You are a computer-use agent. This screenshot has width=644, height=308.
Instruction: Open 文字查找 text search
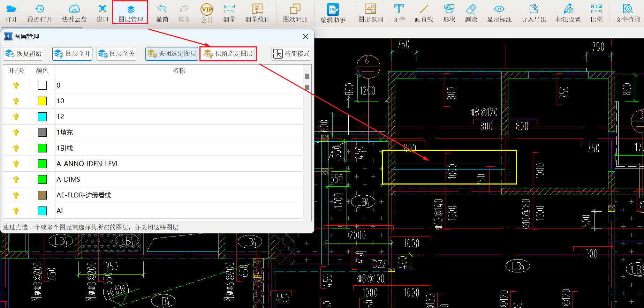628,13
